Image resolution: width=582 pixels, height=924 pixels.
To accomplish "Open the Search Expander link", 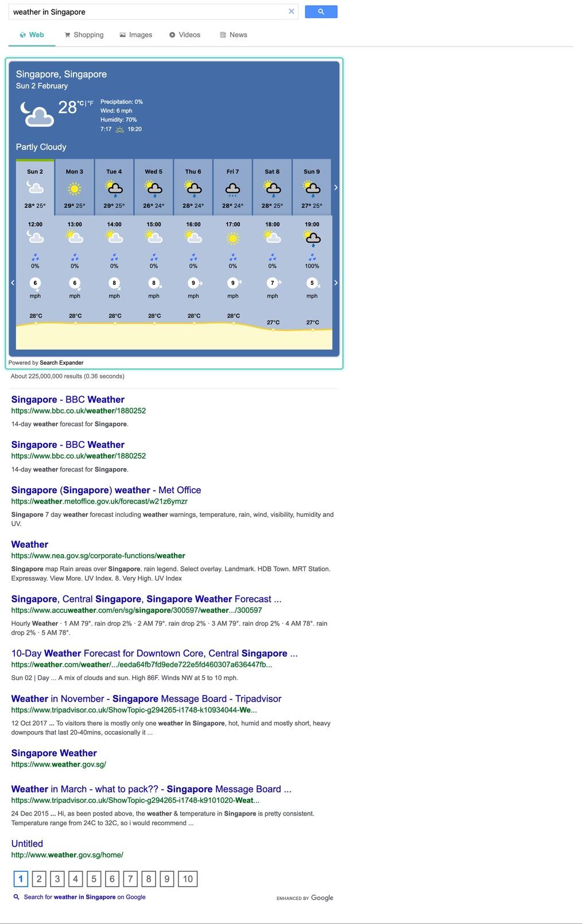I will 61,362.
